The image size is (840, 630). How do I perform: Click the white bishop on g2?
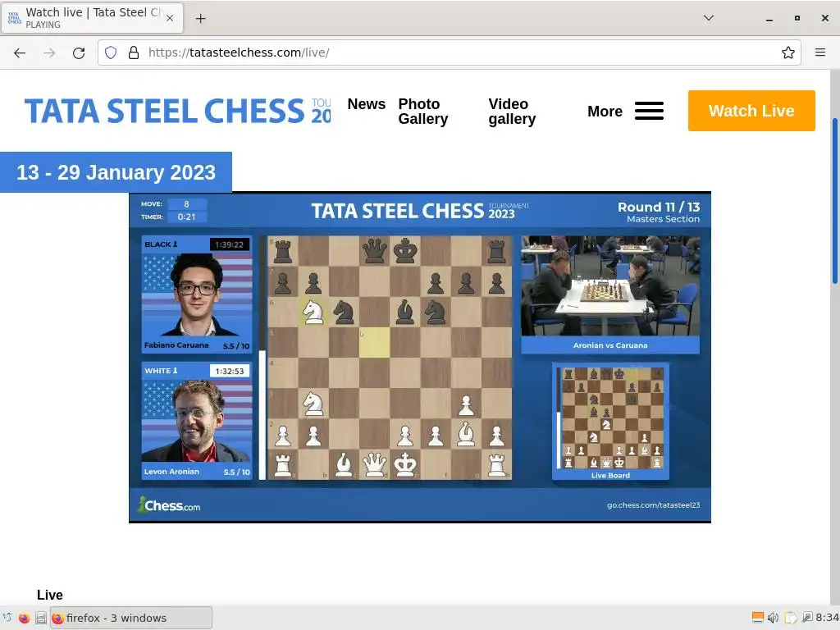click(x=466, y=434)
